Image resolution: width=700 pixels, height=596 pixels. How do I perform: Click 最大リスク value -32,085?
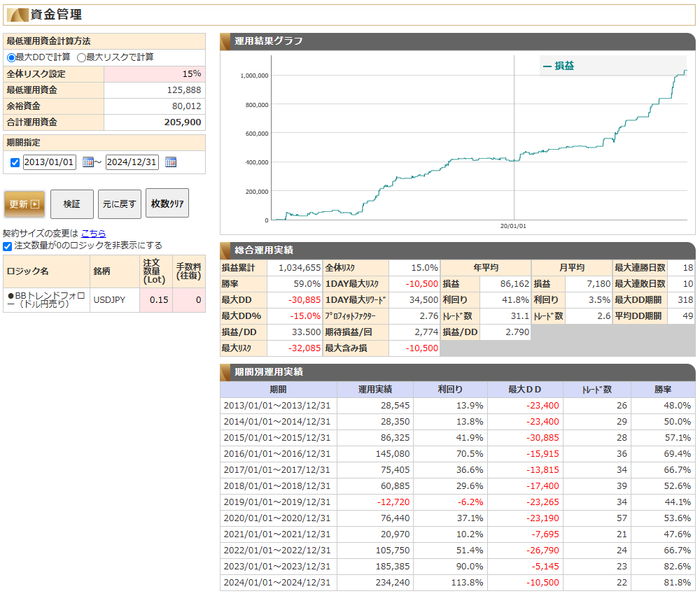tap(304, 348)
